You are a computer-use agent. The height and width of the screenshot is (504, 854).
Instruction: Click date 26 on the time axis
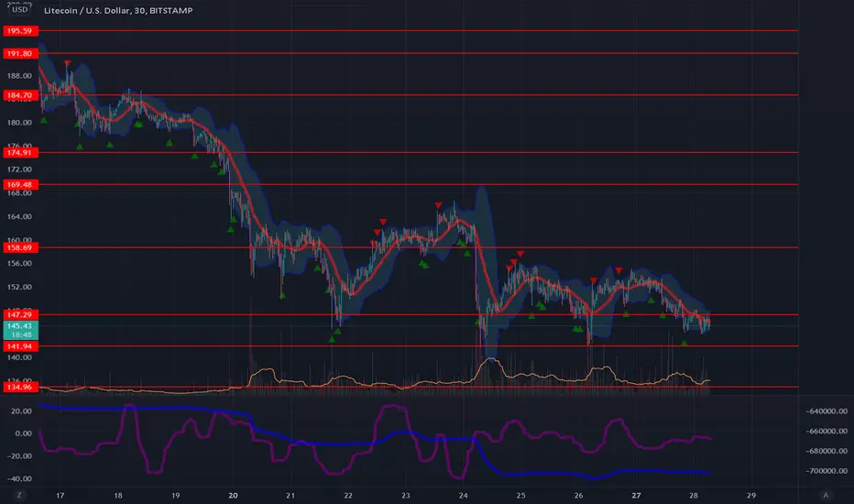coord(578,495)
